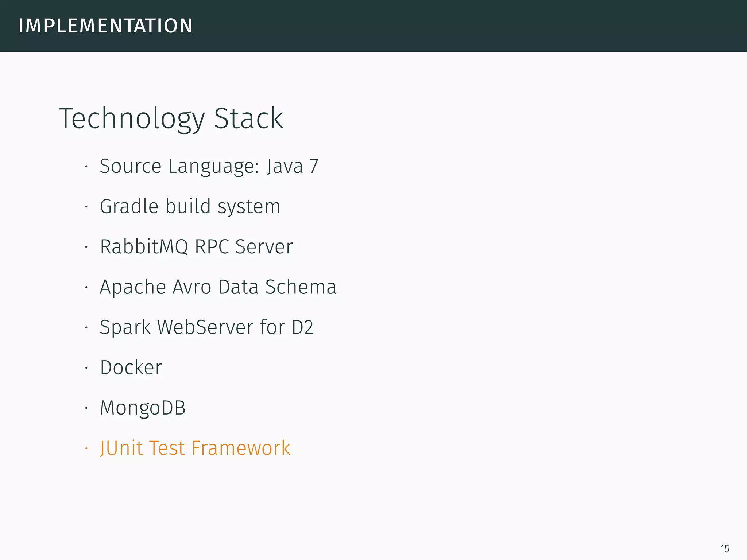Image resolution: width=747 pixels, height=560 pixels.
Task: Click the bullet dot before RabbitMQ
Action: 86,247
